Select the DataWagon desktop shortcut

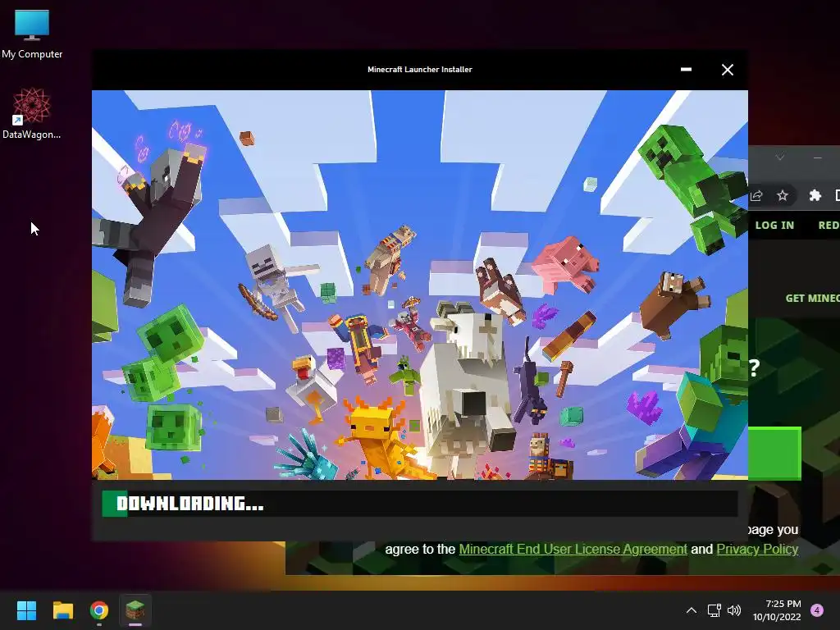click(x=32, y=113)
